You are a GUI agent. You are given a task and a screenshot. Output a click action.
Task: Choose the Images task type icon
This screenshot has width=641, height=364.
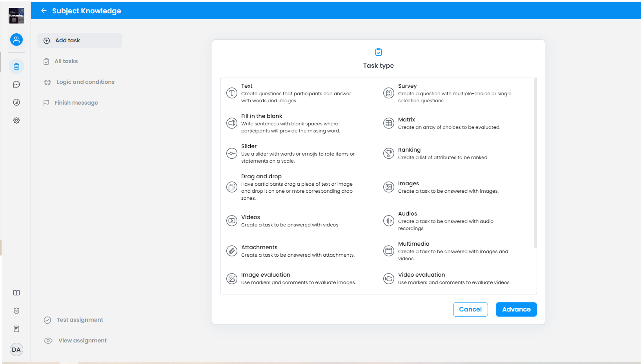(389, 187)
